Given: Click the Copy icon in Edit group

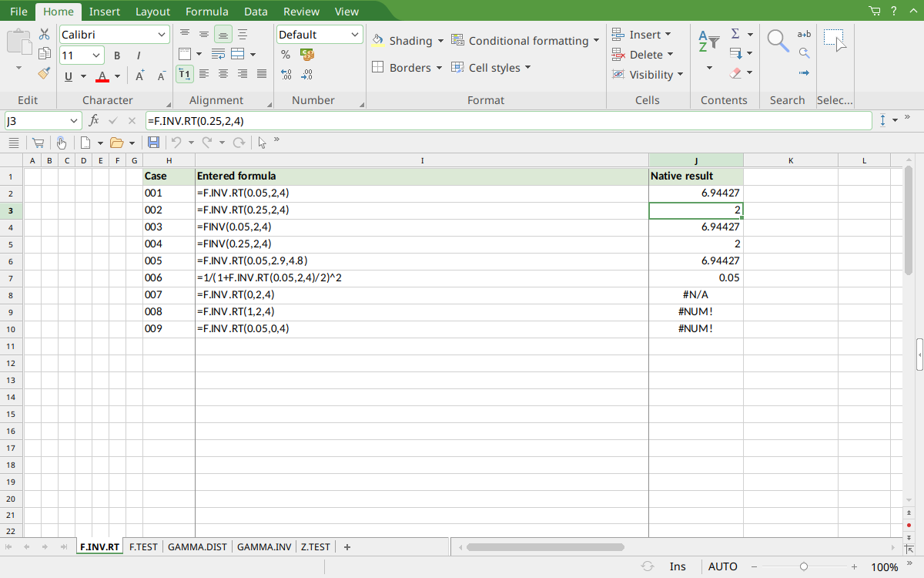Looking at the screenshot, I should tap(44, 54).
